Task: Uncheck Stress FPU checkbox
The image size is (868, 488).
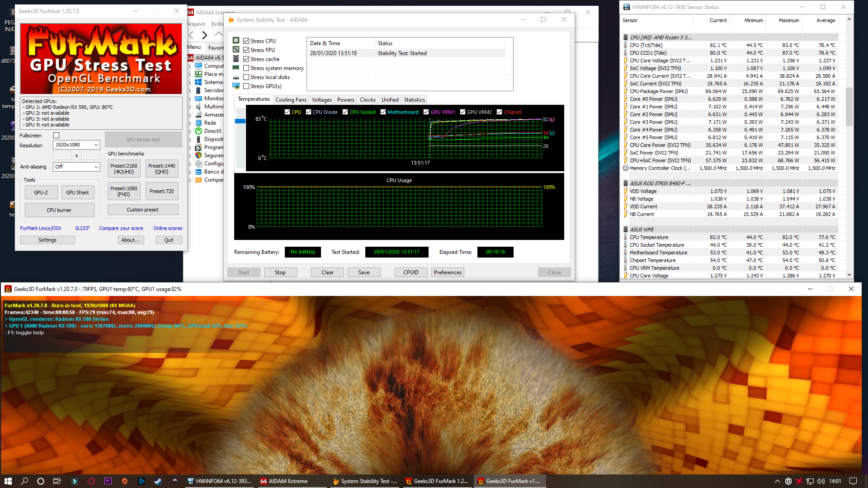Action: pyautogui.click(x=246, y=50)
